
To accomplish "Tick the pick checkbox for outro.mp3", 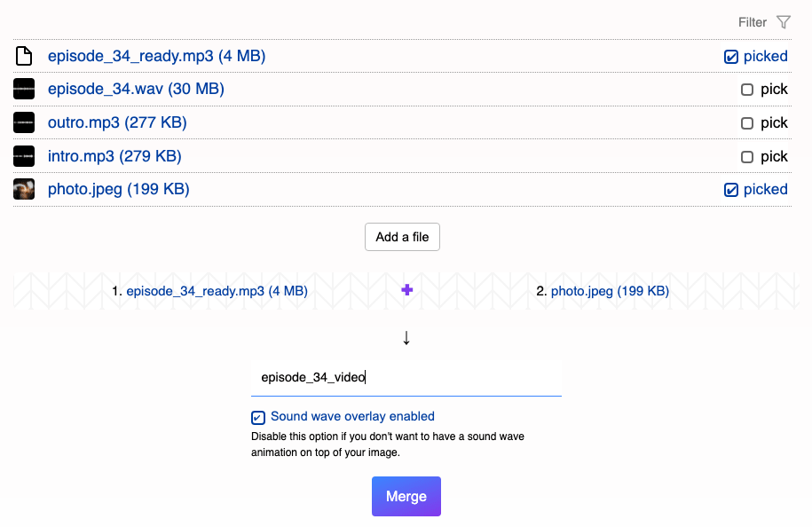I will [x=746, y=123].
